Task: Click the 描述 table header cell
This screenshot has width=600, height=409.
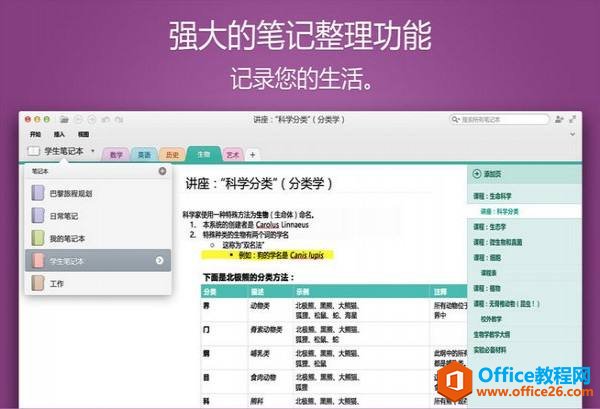Action: [x=271, y=292]
